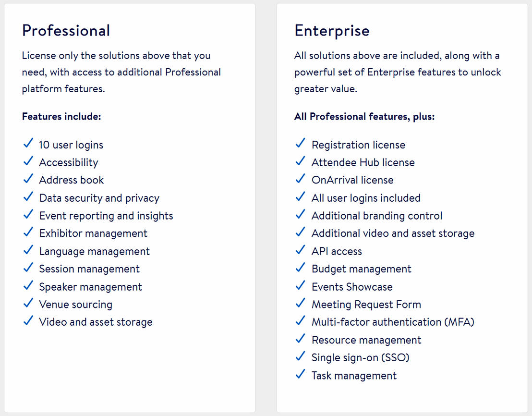Click the checkmark beside Task management

click(300, 374)
